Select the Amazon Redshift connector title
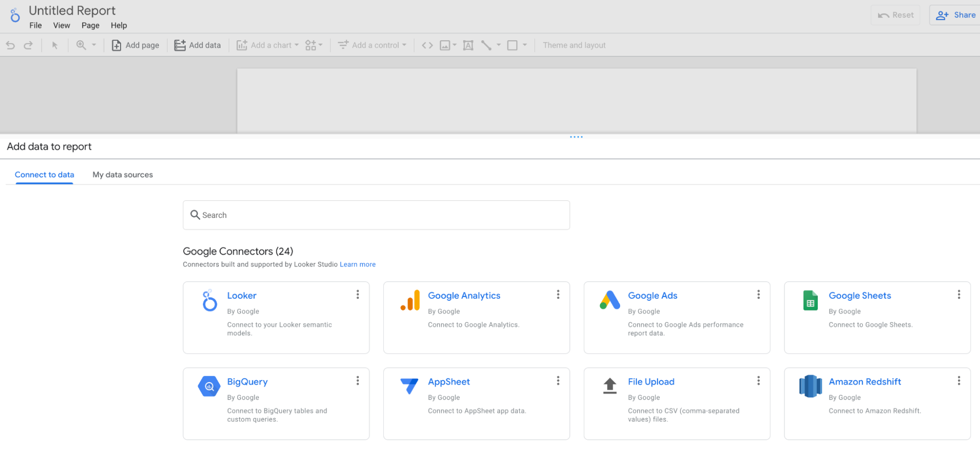Screen dimensions: 980x449 865,382
